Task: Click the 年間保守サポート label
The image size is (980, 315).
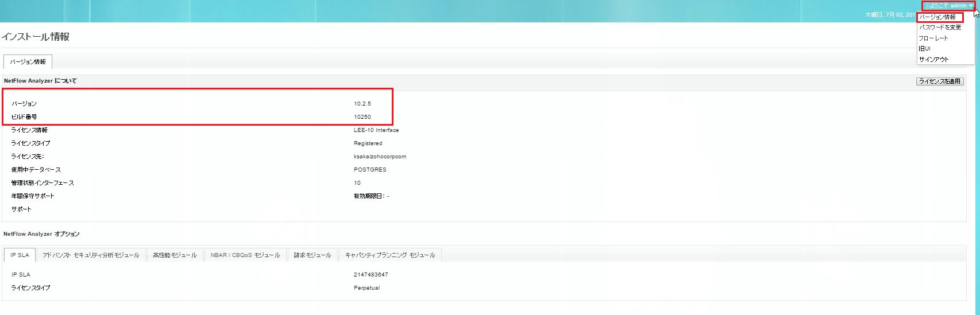Action: point(33,196)
